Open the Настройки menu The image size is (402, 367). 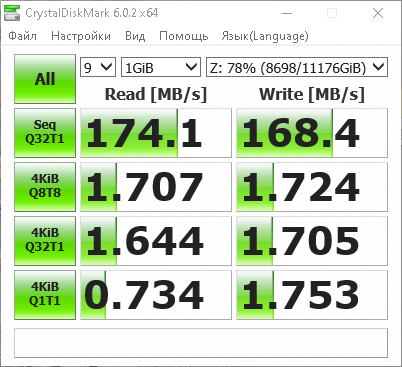(81, 36)
